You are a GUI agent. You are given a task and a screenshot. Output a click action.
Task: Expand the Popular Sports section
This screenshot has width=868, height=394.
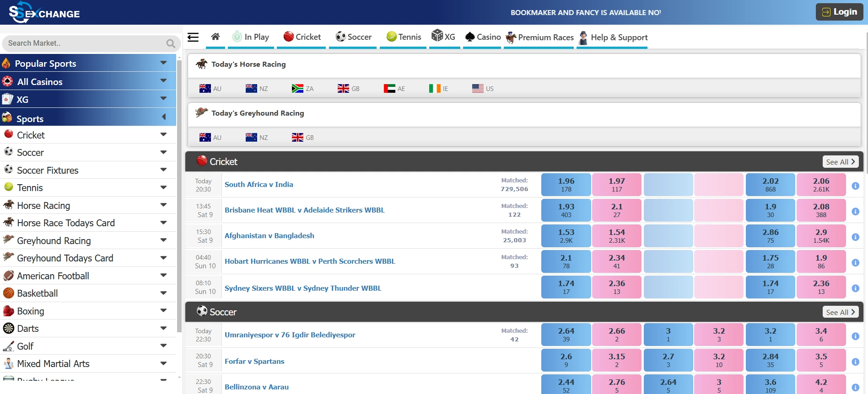pyautogui.click(x=88, y=63)
